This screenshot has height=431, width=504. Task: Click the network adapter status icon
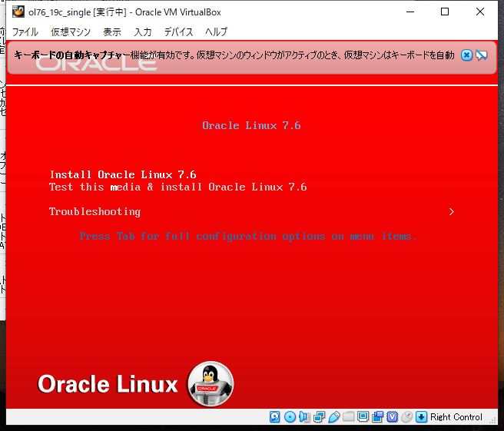[x=319, y=417]
